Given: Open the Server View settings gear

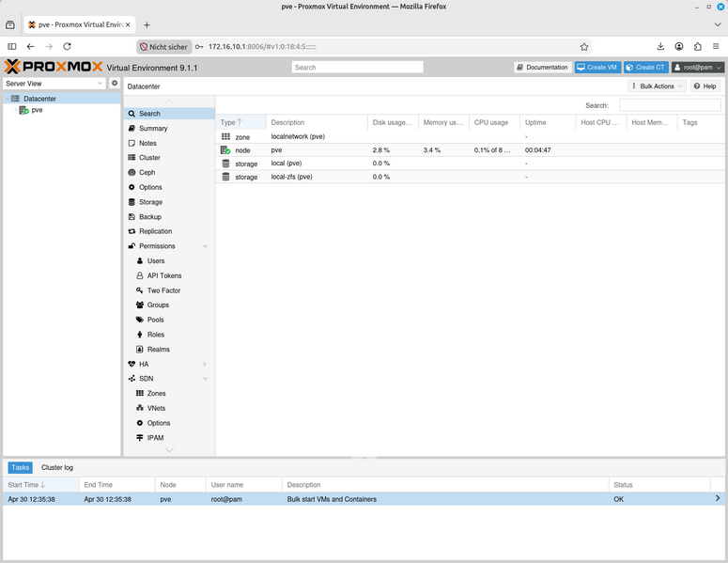Looking at the screenshot, I should point(115,83).
